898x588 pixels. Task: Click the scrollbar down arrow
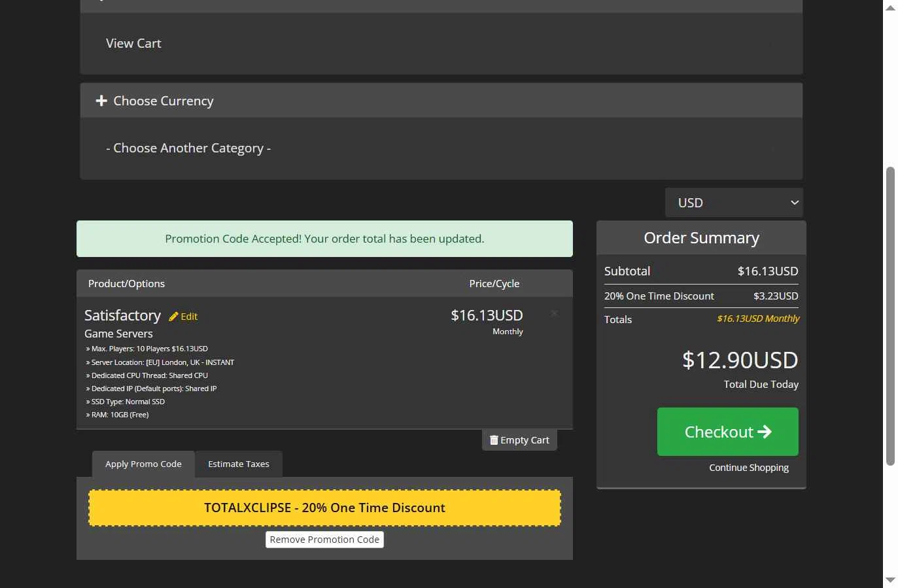(x=890, y=580)
